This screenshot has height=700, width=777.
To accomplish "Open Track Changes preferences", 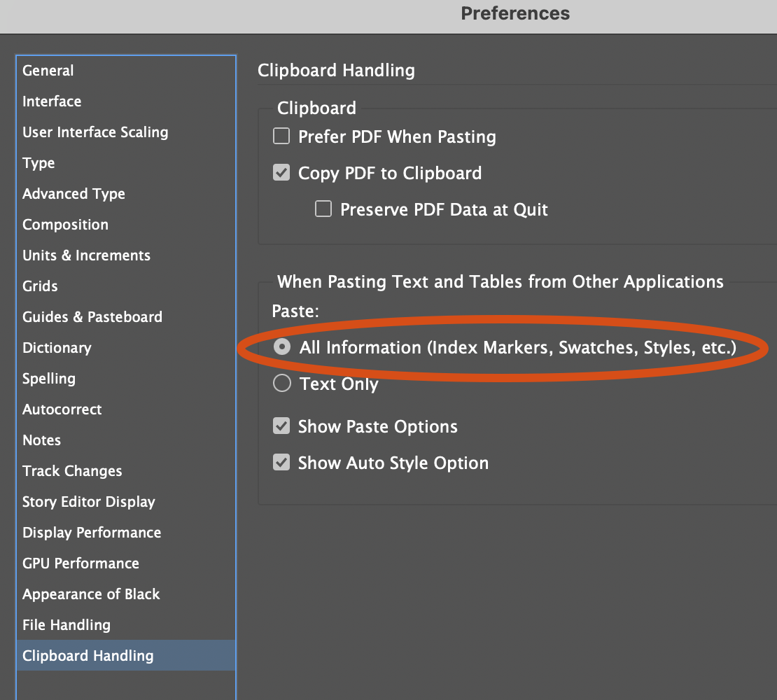I will click(x=126, y=470).
